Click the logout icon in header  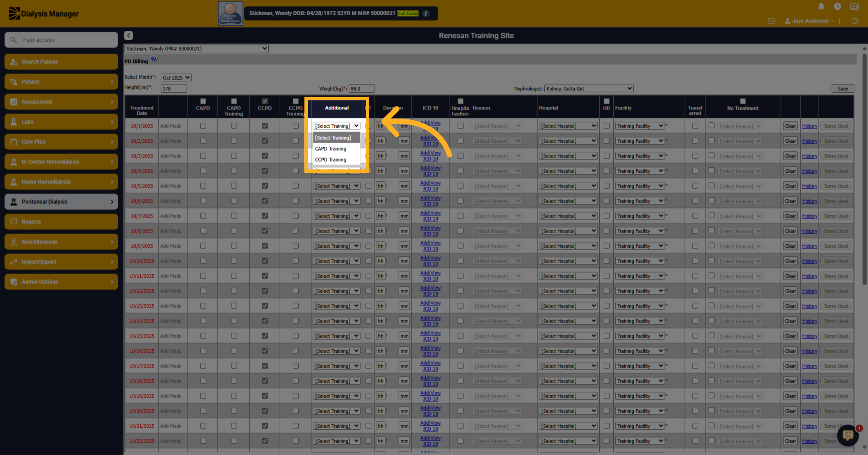click(855, 21)
